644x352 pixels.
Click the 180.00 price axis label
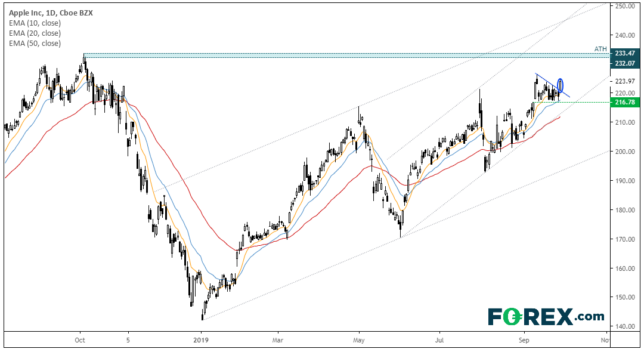tap(625, 210)
